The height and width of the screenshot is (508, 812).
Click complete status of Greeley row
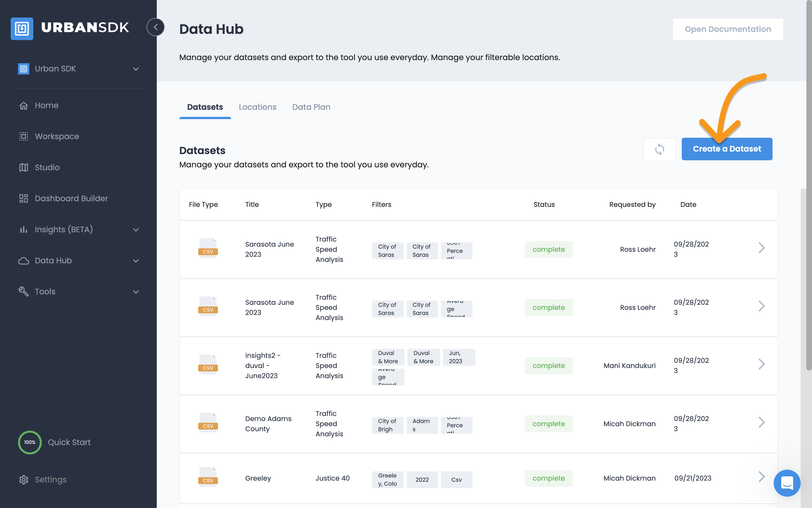[549, 478]
